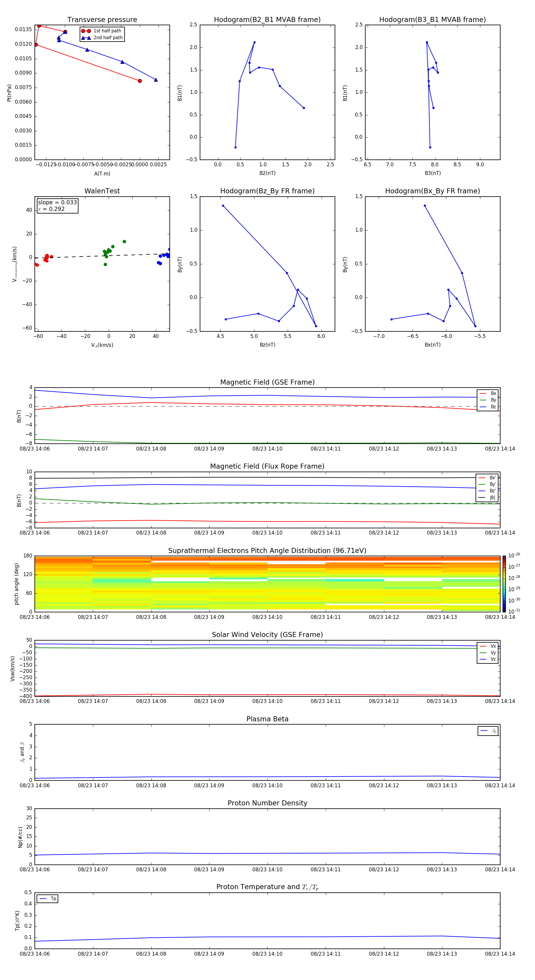Click the "B2(nT)" x-axis label
This screenshot has height=980, width=535.
(x=267, y=173)
